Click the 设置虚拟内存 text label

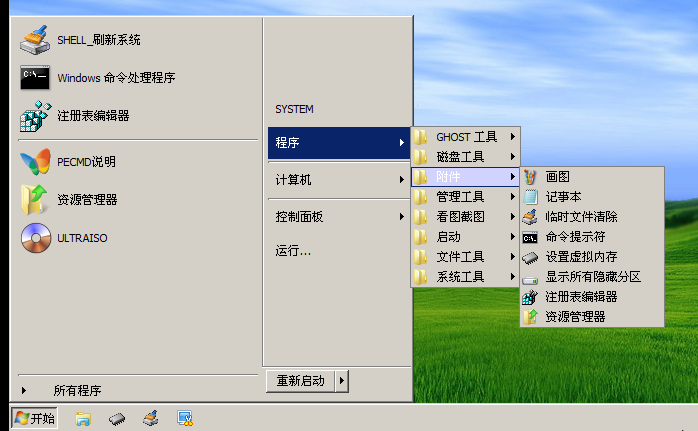[x=581, y=257]
